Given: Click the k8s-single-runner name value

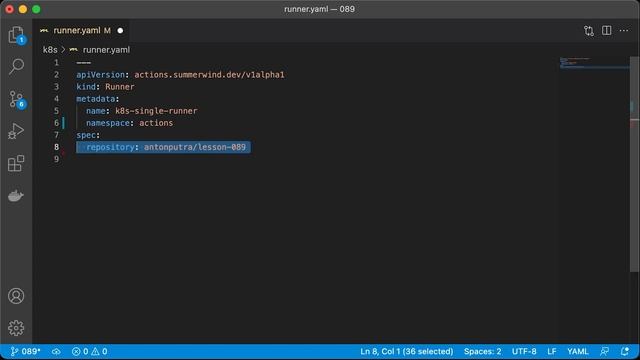Looking at the screenshot, I should pos(156,111).
